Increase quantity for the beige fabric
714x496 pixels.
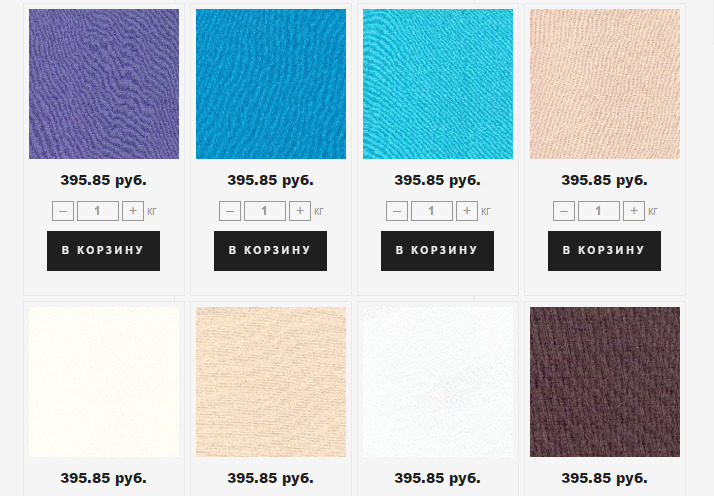[634, 211]
